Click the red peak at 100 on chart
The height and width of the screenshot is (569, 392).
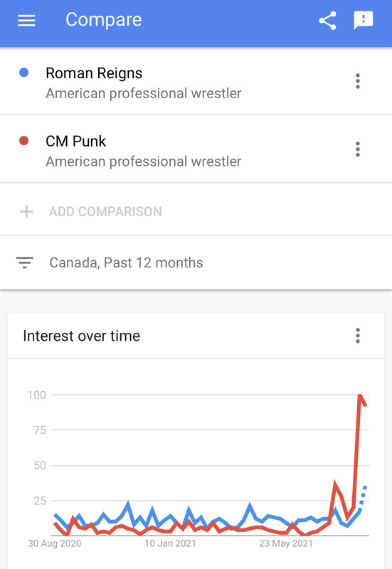360,397
